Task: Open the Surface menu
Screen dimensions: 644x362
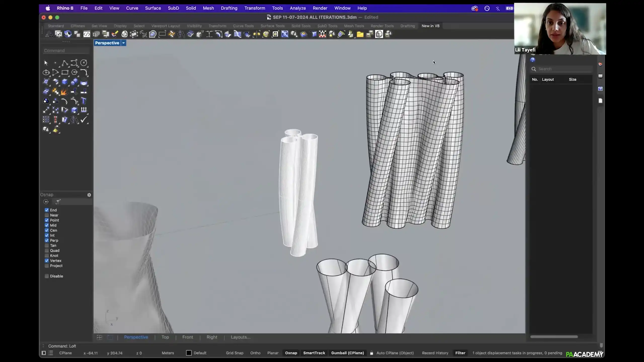Action: [x=153, y=8]
